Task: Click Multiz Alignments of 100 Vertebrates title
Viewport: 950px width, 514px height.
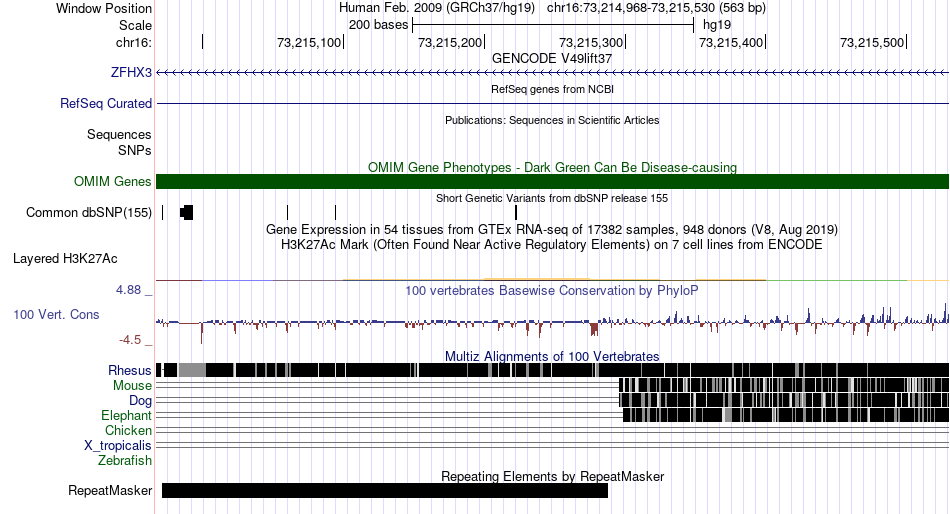Action: point(552,356)
